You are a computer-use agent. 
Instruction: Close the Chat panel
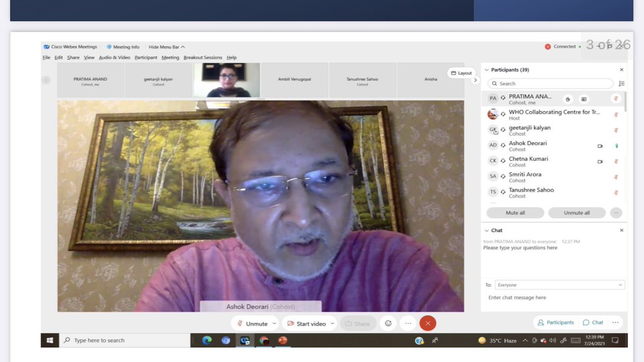click(x=622, y=230)
